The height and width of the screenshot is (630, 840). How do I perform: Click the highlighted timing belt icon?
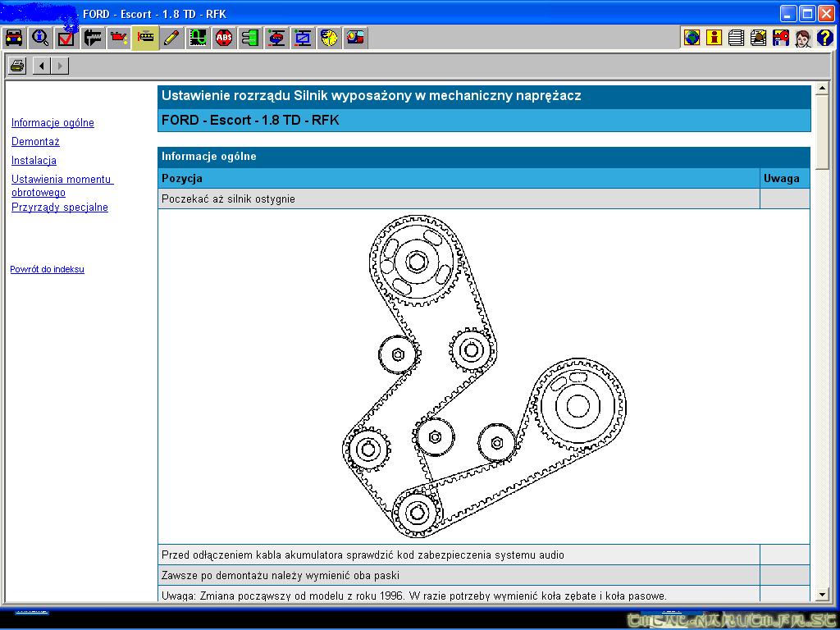pyautogui.click(x=145, y=38)
